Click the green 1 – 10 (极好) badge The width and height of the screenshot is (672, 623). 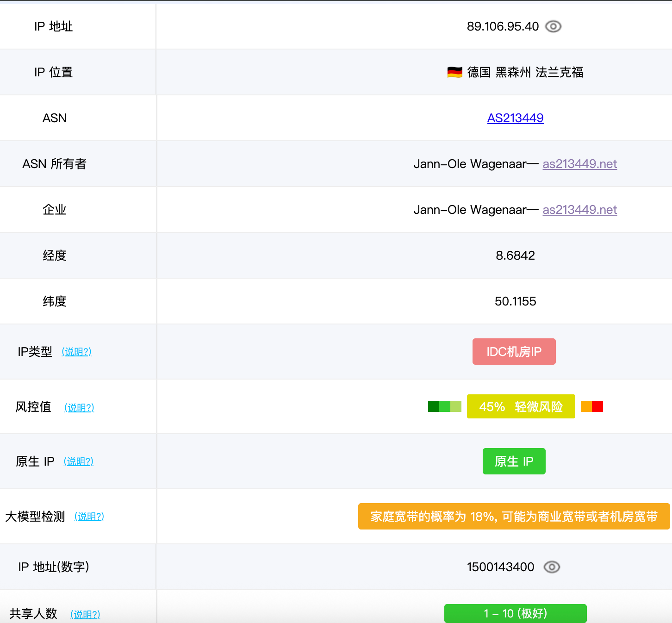point(515,613)
